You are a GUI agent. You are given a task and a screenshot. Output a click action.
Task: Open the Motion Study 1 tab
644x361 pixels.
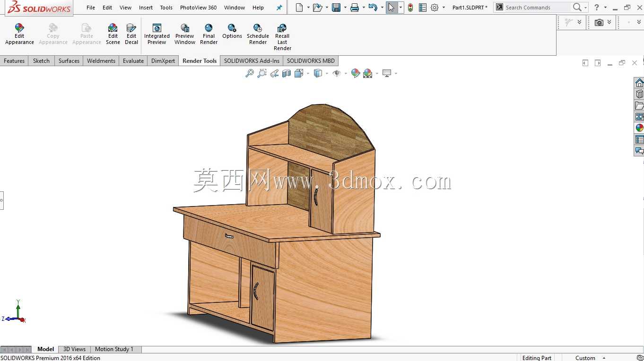[114, 349]
